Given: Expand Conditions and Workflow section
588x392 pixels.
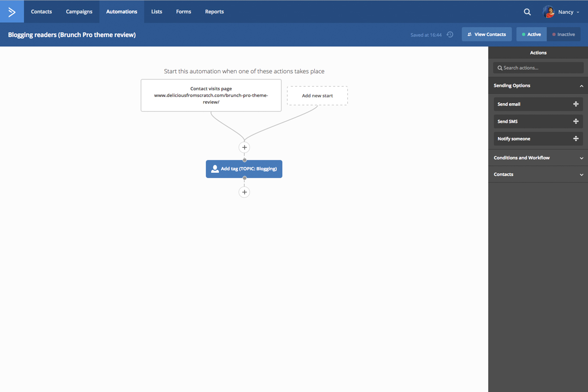Looking at the screenshot, I should point(581,158).
